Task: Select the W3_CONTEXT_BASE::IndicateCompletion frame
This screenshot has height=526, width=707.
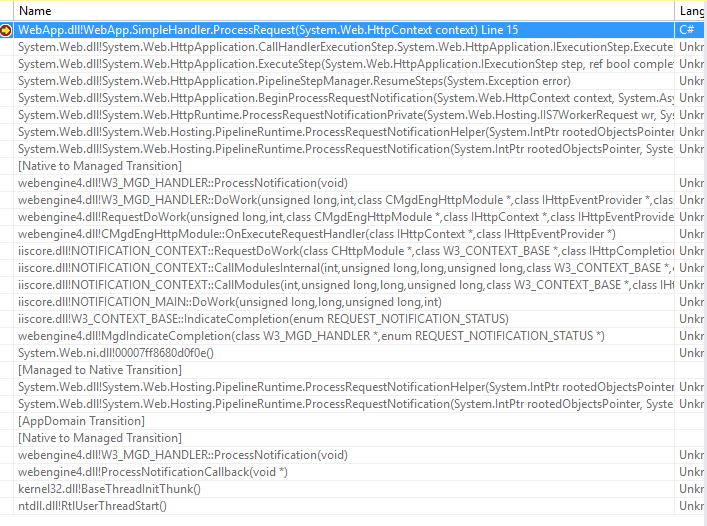Action: point(250,319)
